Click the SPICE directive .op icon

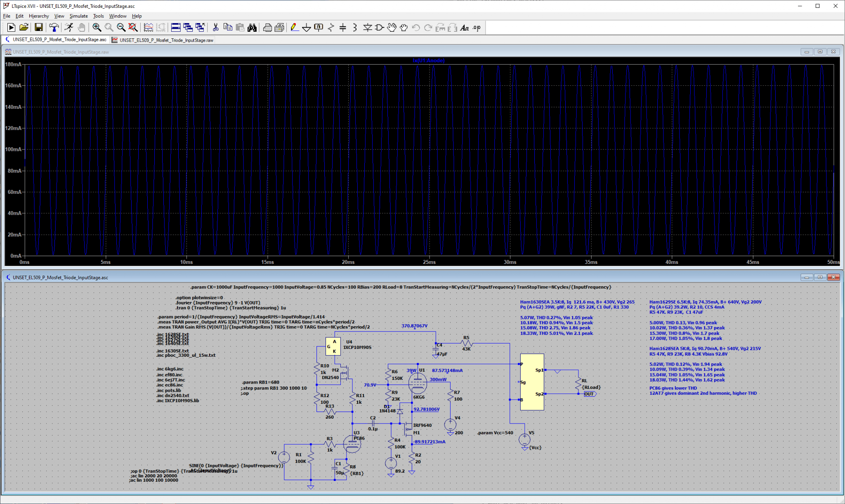point(477,28)
